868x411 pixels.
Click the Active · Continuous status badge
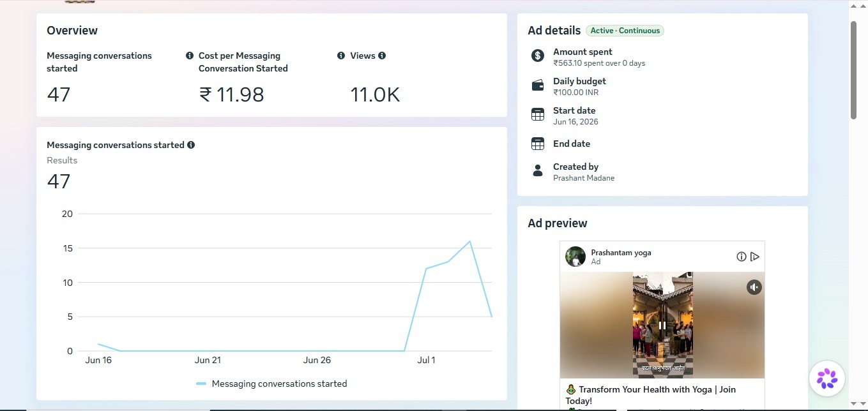625,31
